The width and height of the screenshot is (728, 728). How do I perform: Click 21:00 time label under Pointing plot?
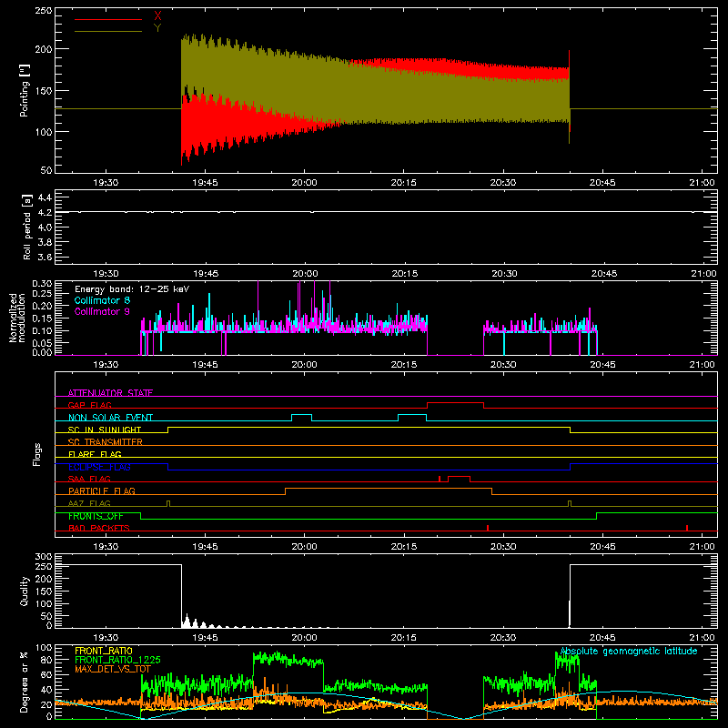[702, 183]
